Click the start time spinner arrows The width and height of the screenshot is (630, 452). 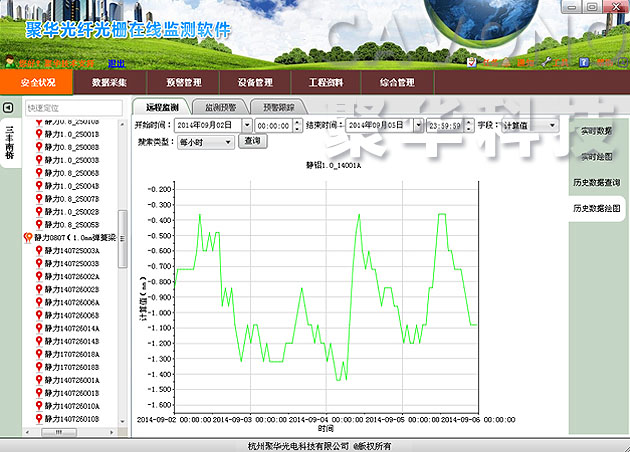coord(295,125)
